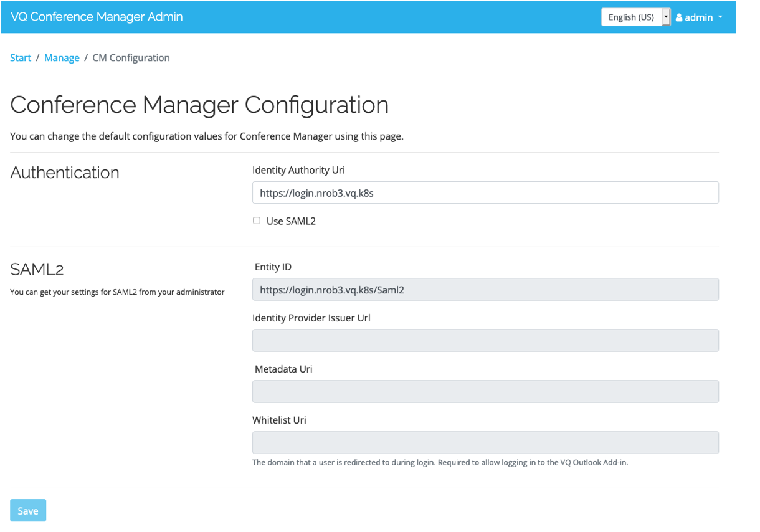
Task: Open VQ Conference Manager Admin home link
Action: tap(97, 17)
